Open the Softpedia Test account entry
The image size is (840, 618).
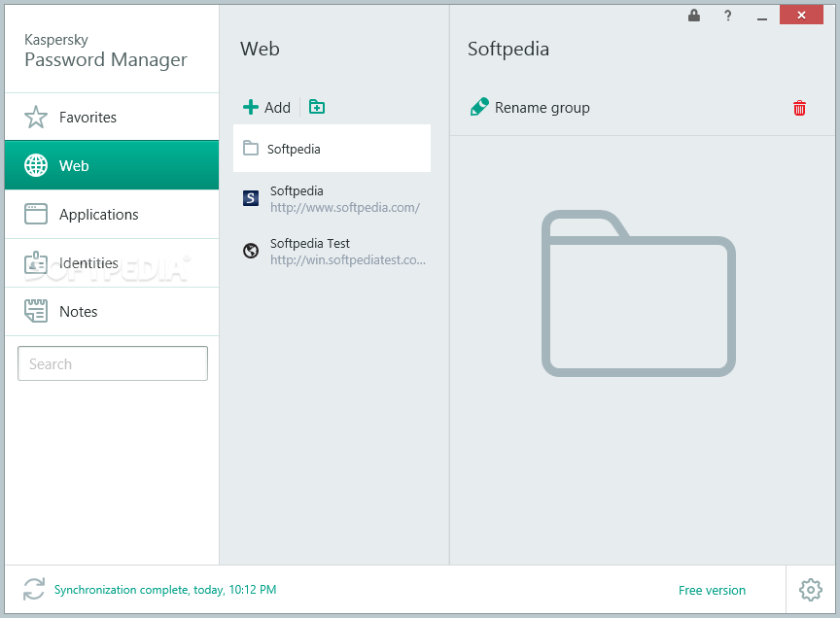tap(332, 251)
